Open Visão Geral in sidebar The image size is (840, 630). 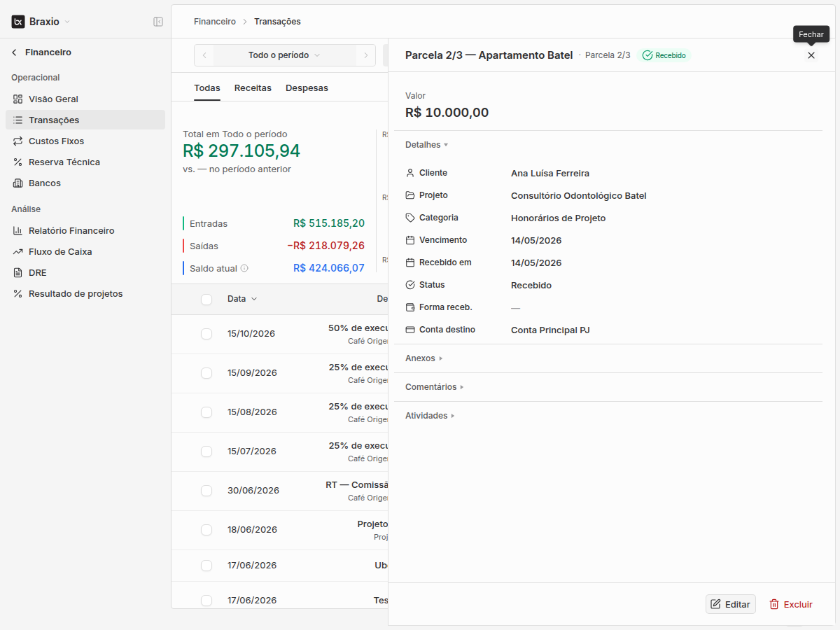point(85,99)
